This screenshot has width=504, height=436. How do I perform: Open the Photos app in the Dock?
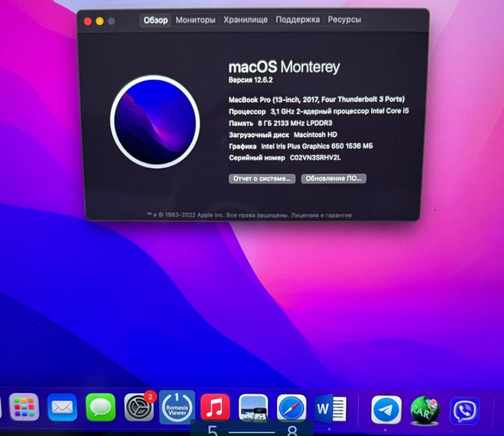coord(253,408)
